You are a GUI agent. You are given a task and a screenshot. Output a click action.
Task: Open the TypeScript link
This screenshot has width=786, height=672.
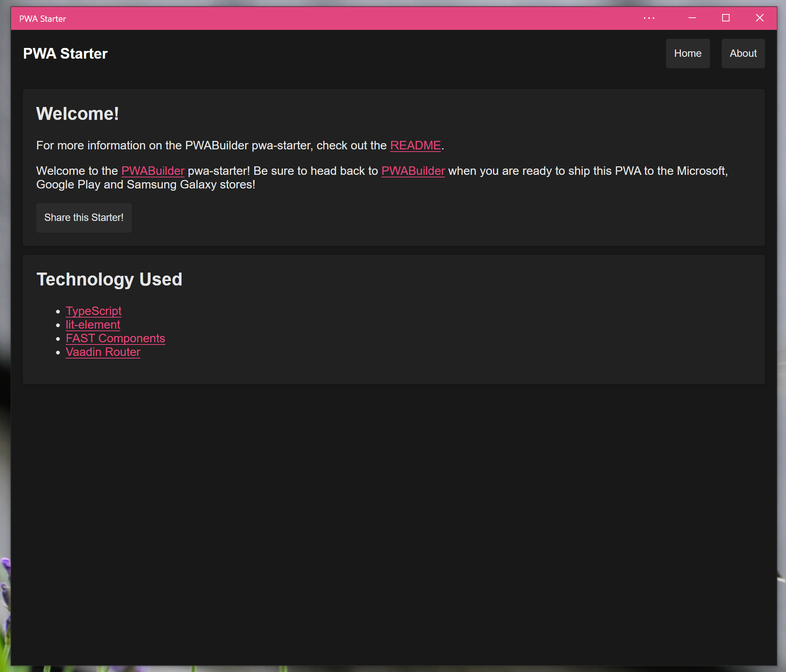pyautogui.click(x=93, y=311)
